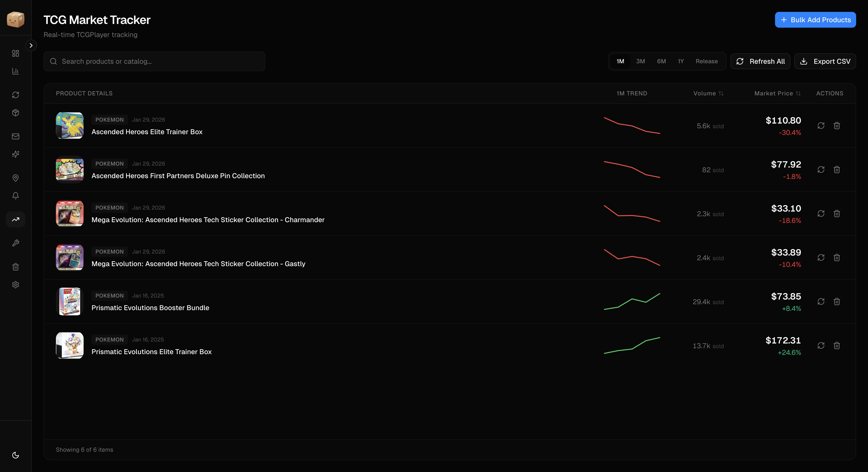
Task: Click the Bulk Add Products button
Action: (815, 20)
